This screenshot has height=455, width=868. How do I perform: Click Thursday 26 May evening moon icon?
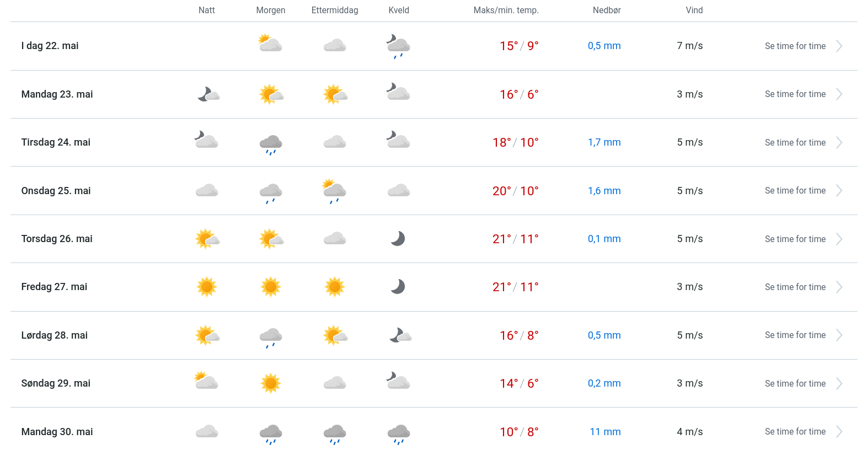click(398, 239)
